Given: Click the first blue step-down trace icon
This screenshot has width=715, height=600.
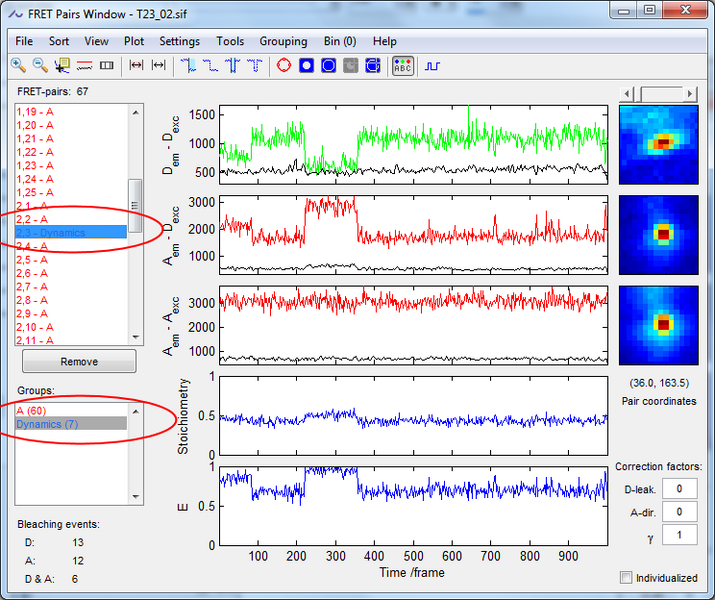Looking at the screenshot, I should pyautogui.click(x=189, y=66).
